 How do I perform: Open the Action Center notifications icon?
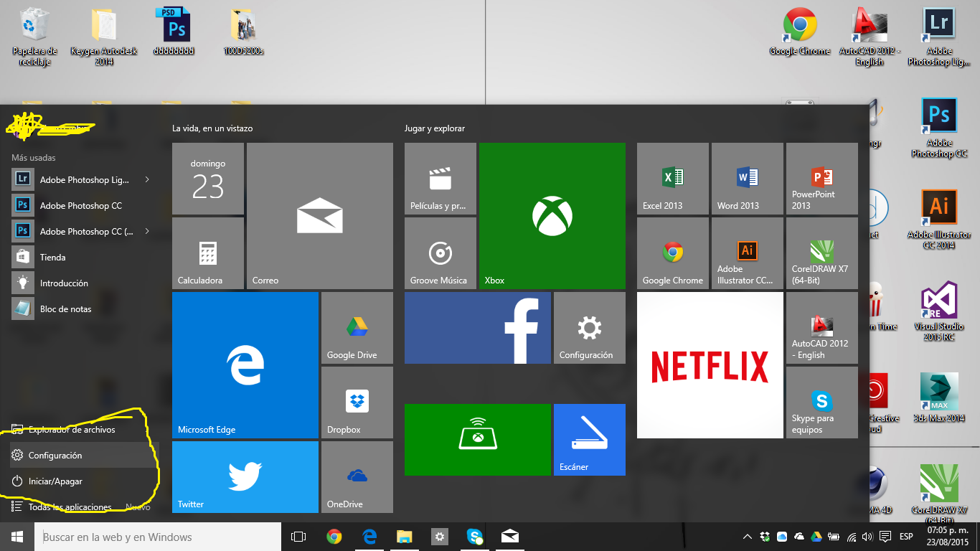coord(885,537)
